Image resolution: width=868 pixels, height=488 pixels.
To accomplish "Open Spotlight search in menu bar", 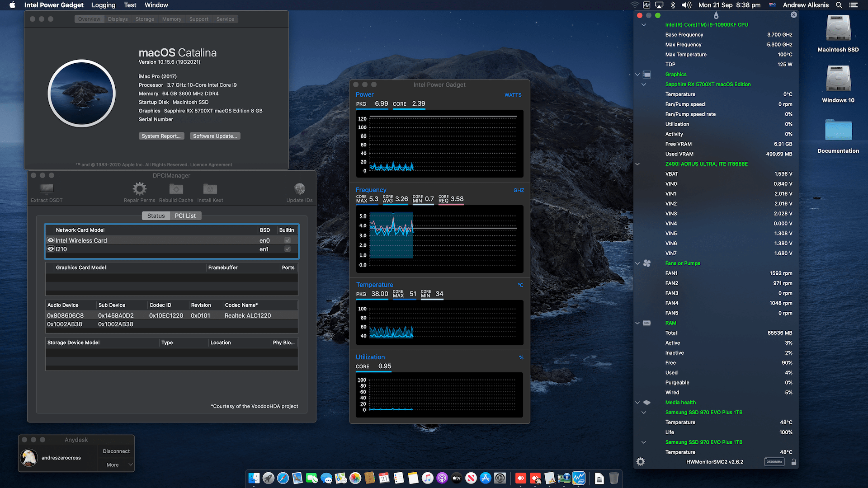I will (839, 5).
